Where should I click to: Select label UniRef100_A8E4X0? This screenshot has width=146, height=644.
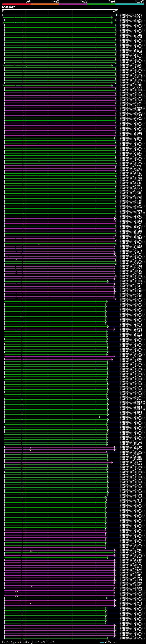(x=131, y=178)
